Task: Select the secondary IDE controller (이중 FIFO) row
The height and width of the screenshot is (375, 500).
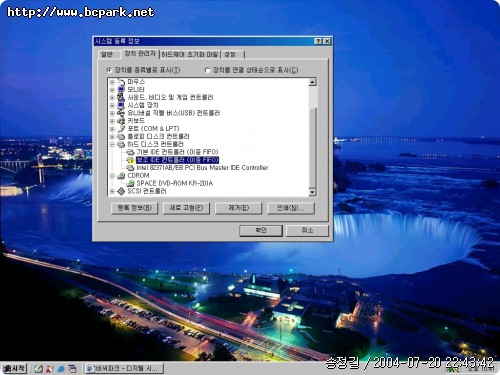Action: pos(177,160)
